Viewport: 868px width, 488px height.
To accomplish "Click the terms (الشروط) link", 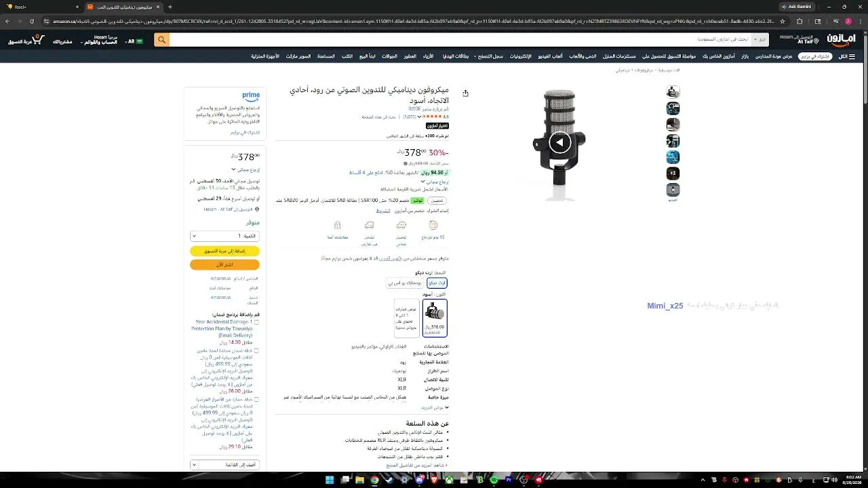I will tap(384, 211).
